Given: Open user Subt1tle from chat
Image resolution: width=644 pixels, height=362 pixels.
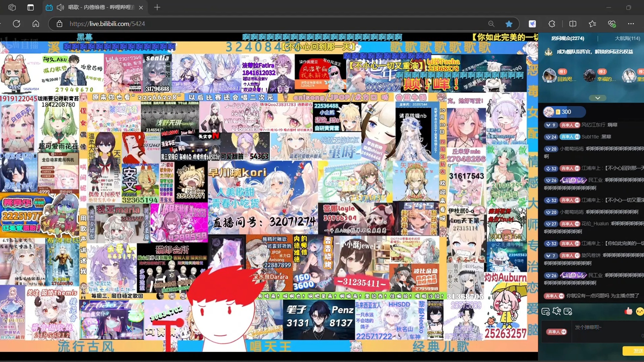Looking at the screenshot, I should pos(590,137).
